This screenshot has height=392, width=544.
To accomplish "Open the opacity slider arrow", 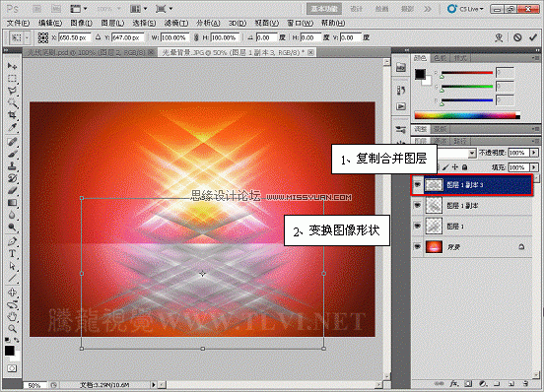I will [x=534, y=153].
